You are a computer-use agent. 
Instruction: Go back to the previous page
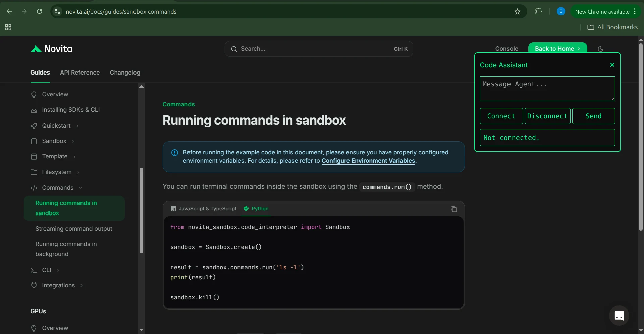coord(9,11)
